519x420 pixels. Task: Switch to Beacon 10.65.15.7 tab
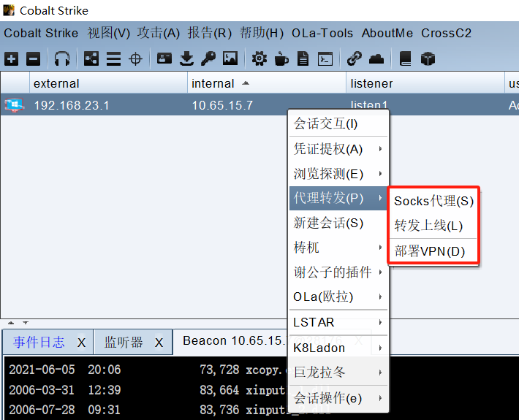coord(234,340)
